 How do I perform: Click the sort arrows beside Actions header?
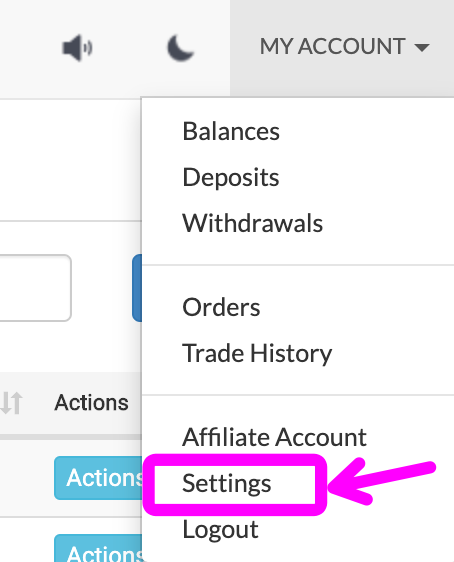[11, 403]
